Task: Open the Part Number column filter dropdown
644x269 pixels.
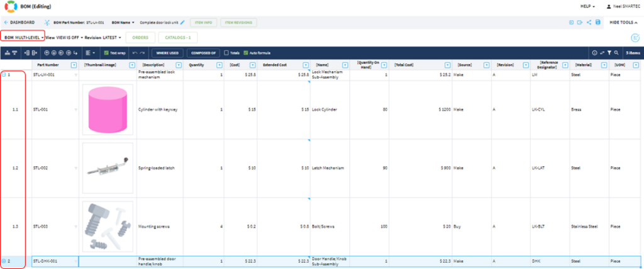Action: coord(74,65)
